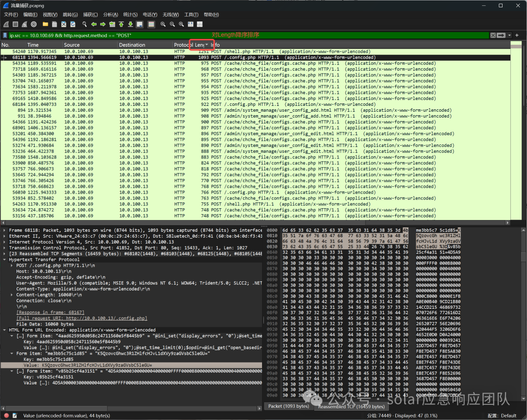Open the filter history dropdown arrow
This screenshot has width=527, height=420.
pos(509,35)
